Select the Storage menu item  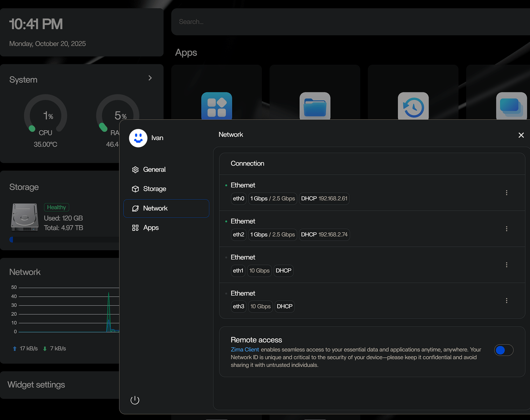pos(154,189)
